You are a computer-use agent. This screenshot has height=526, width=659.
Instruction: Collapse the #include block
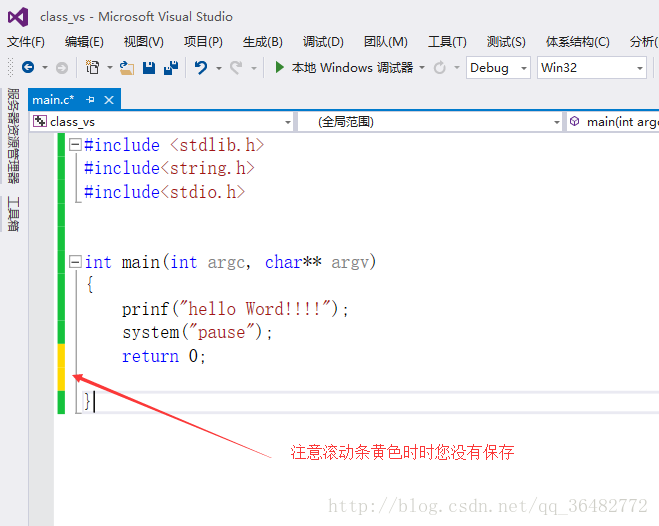tap(75, 145)
